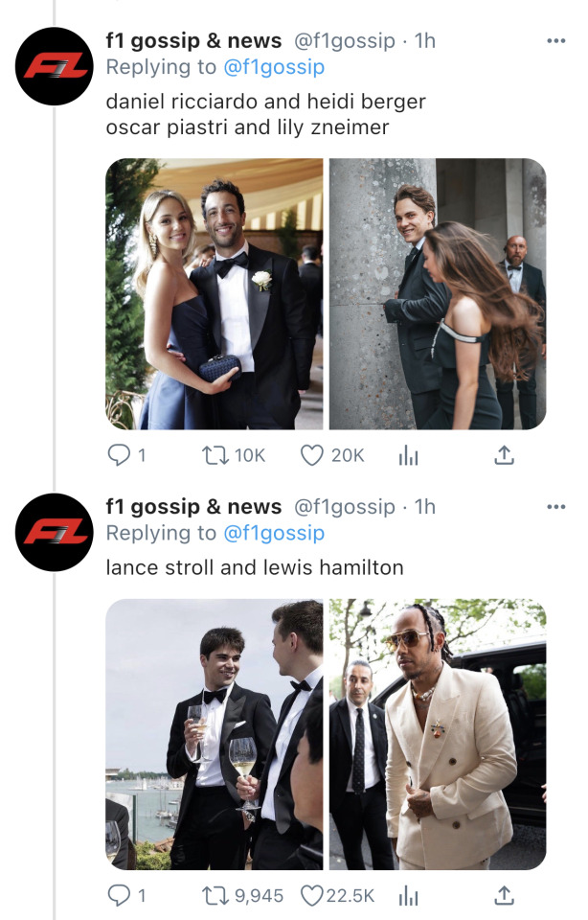View analytics for the first tweet
The height and width of the screenshot is (920, 588).
[409, 455]
